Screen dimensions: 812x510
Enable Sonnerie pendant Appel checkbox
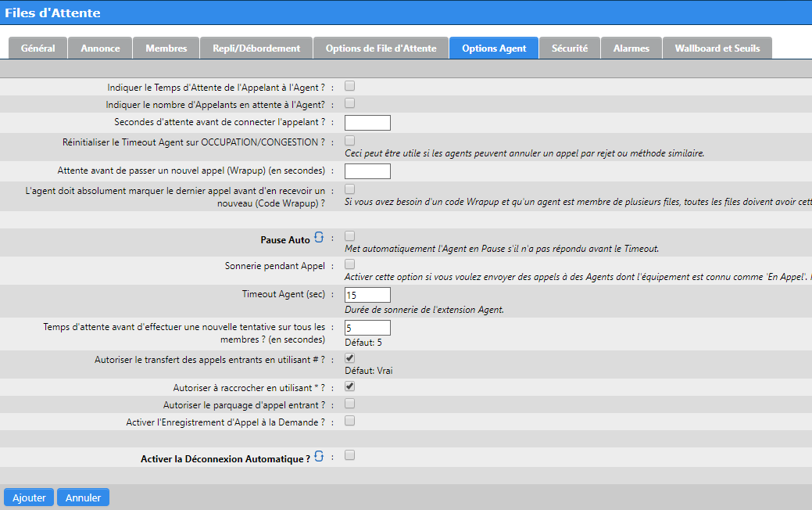[x=350, y=264]
